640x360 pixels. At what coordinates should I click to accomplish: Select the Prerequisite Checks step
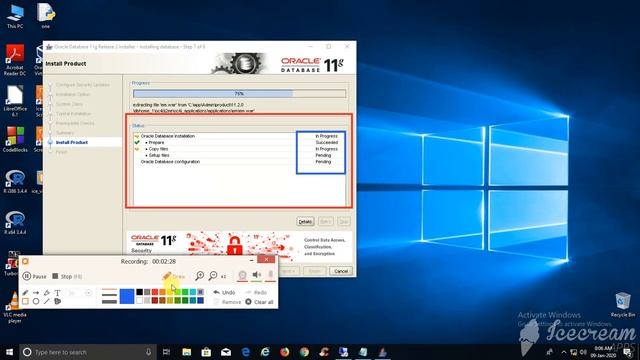click(75, 123)
